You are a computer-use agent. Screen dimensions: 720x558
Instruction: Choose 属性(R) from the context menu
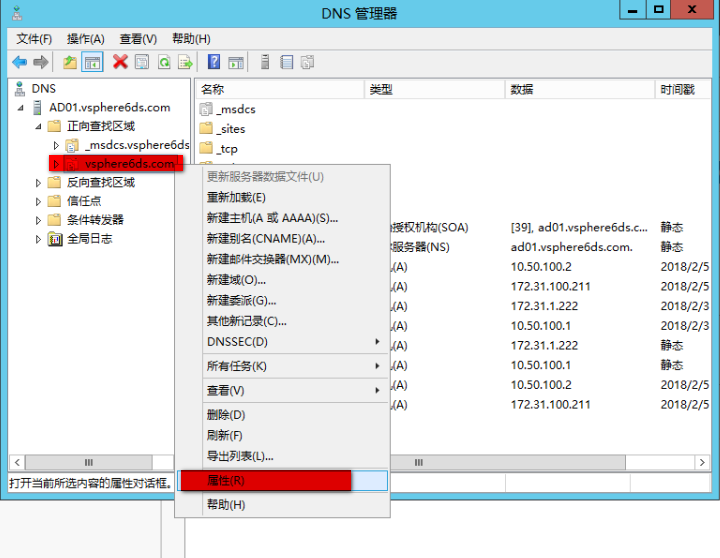point(282,480)
